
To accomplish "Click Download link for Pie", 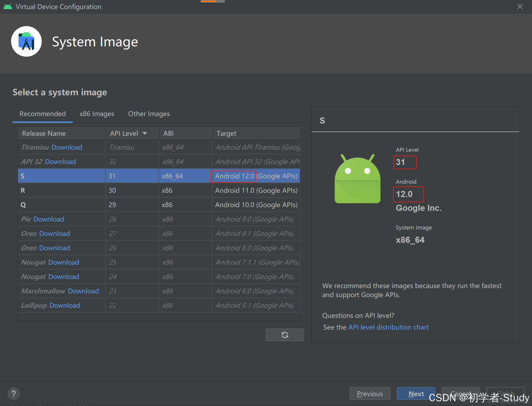I will [x=49, y=219].
